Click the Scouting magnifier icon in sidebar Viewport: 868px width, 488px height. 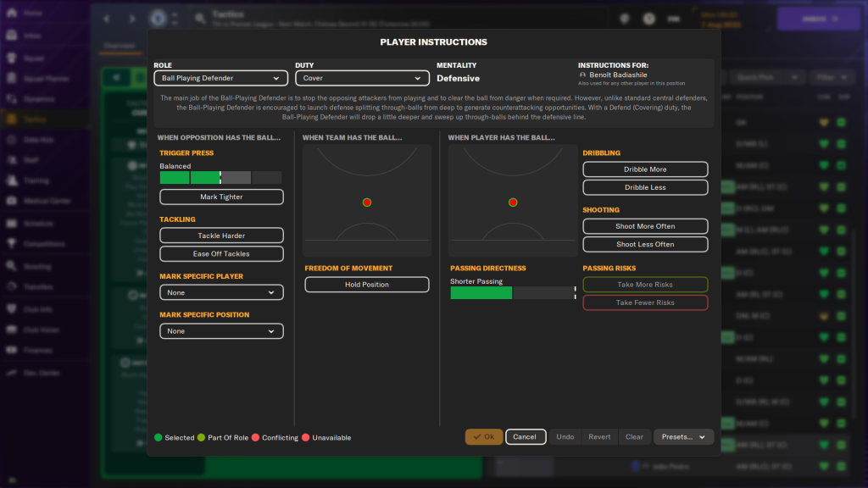tap(13, 265)
